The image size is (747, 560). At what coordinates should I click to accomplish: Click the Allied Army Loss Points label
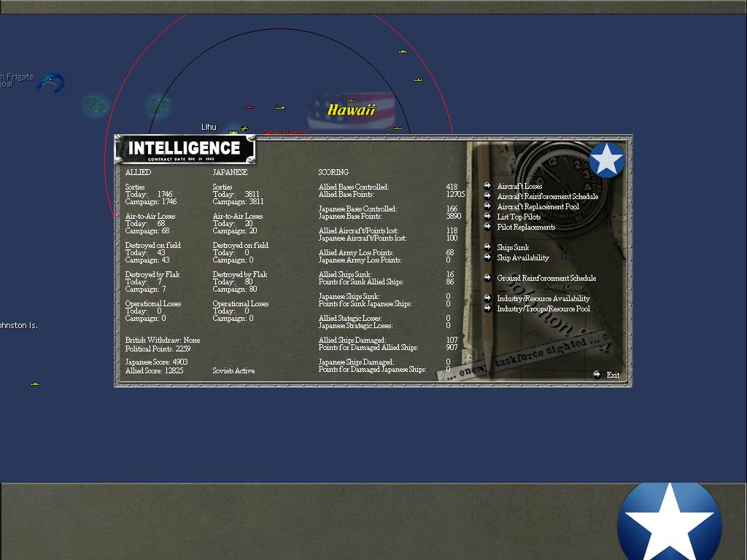[355, 252]
